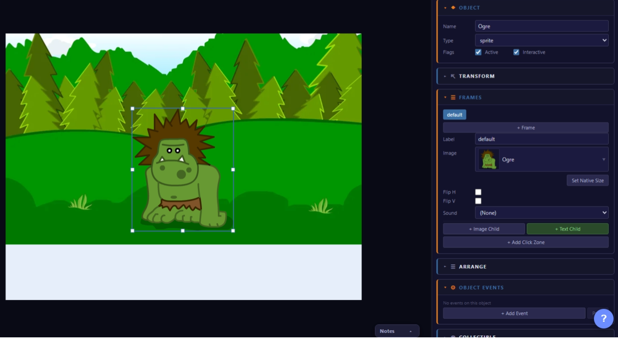The width and height of the screenshot is (618, 364).
Task: Click the TRANSFORM section title
Action: click(x=477, y=76)
